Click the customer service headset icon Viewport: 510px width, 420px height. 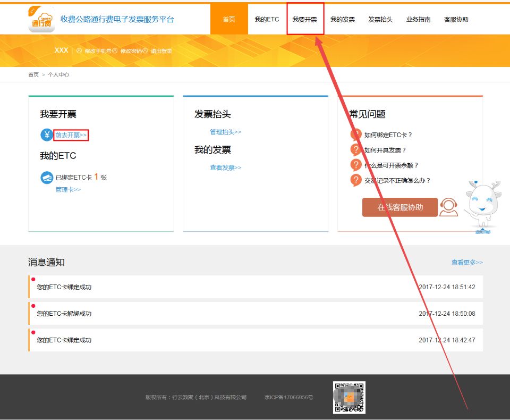click(449, 207)
